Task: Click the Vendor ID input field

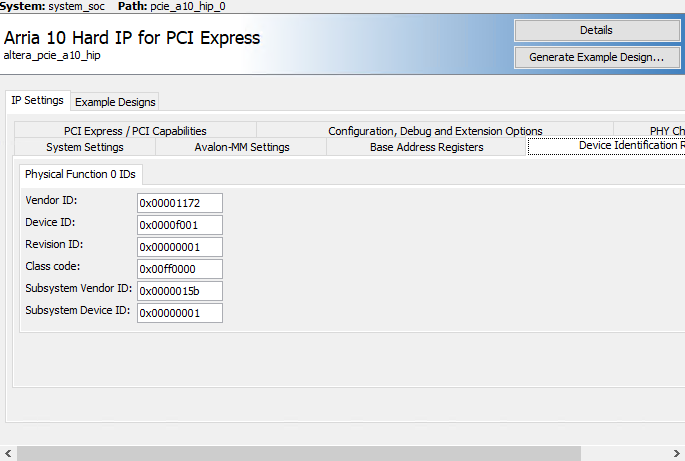Action: pyautogui.click(x=180, y=203)
